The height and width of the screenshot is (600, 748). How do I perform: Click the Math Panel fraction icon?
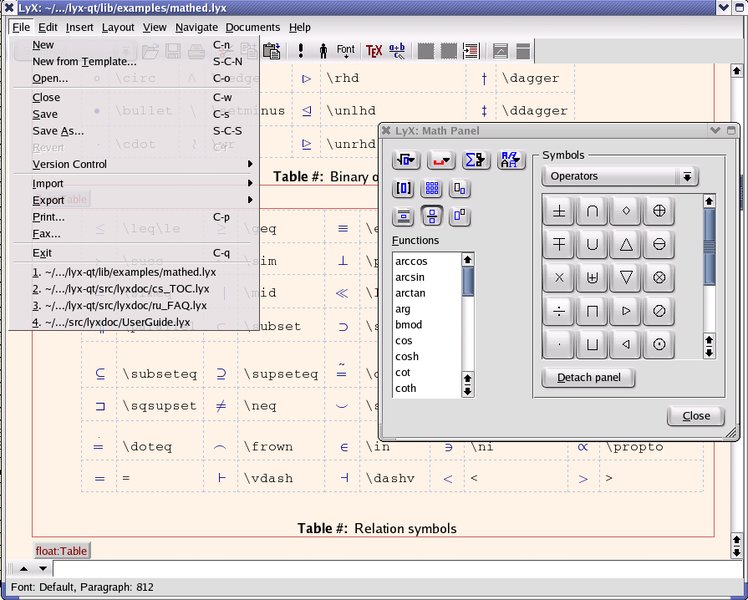click(432, 216)
